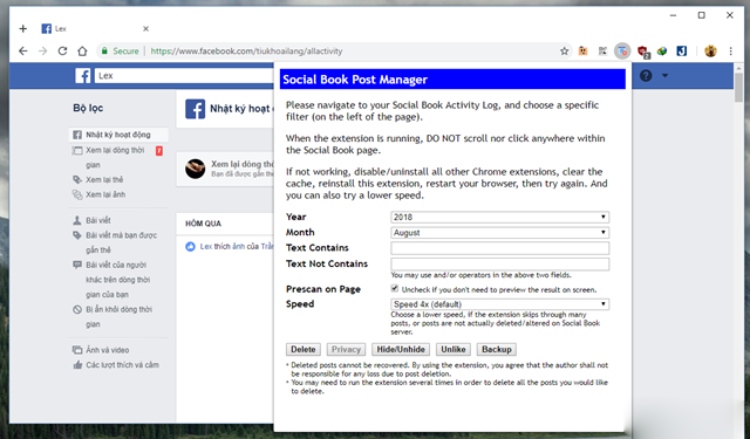This screenshot has width=750, height=439.
Task: Click the Unlike button
Action: pyautogui.click(x=453, y=350)
